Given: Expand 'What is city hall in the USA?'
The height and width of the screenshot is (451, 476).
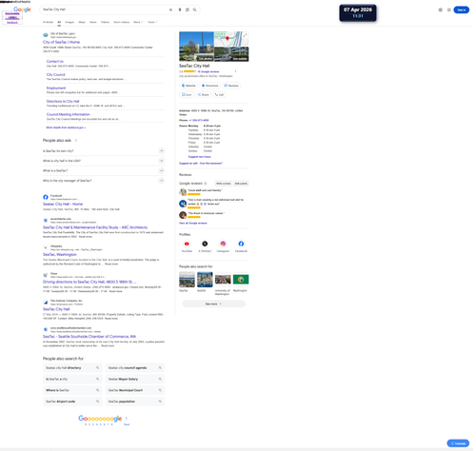Looking at the screenshot, I should (104, 161).
